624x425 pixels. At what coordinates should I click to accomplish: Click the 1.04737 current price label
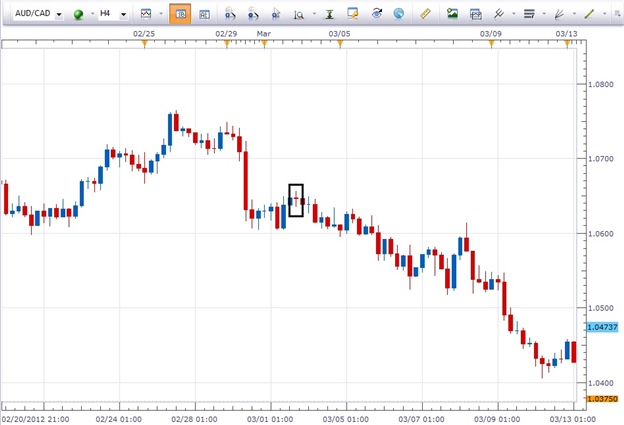(603, 327)
